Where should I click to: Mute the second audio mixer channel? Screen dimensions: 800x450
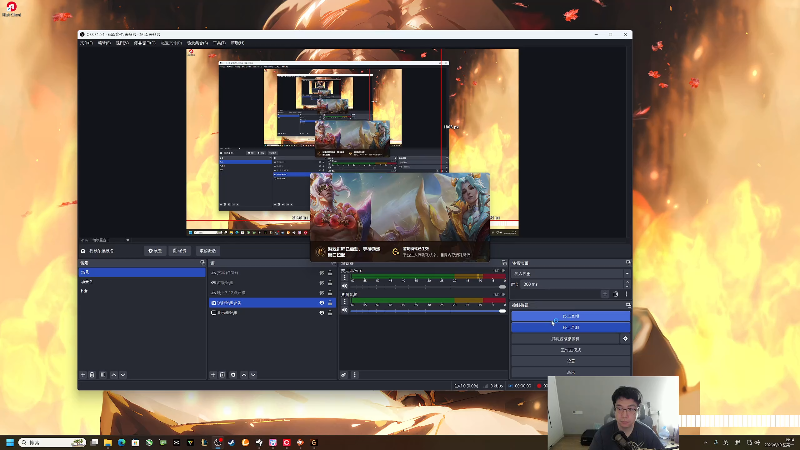[344, 310]
